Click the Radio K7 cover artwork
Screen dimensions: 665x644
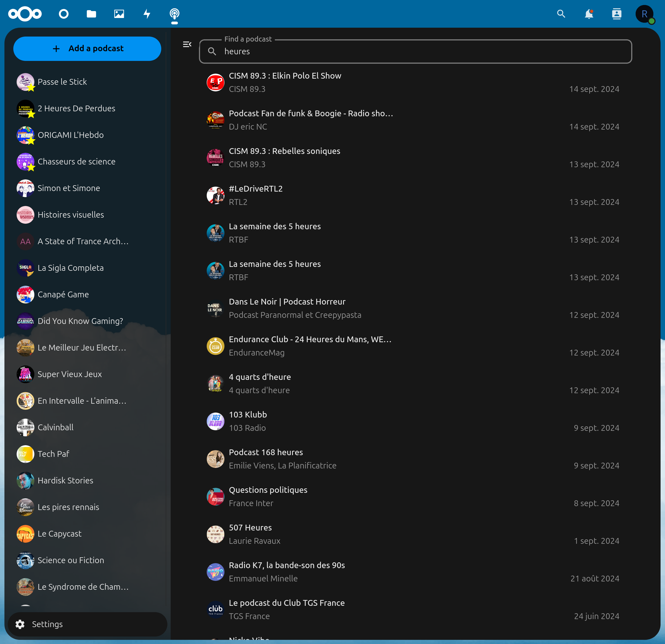click(x=216, y=572)
